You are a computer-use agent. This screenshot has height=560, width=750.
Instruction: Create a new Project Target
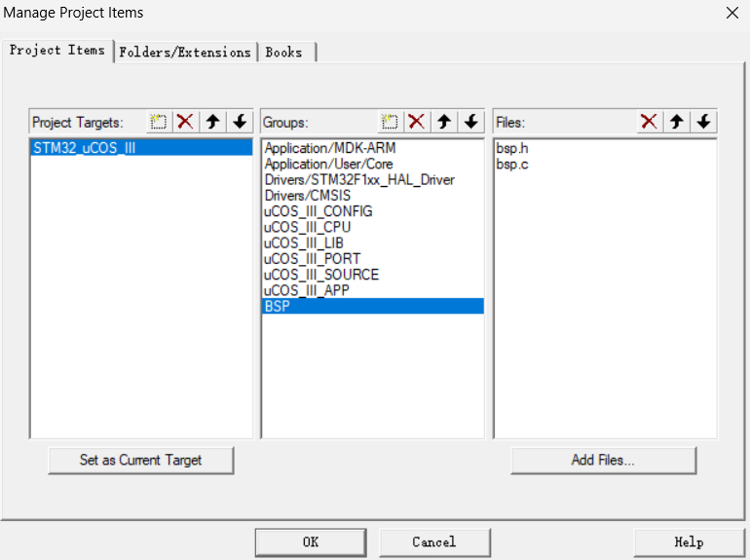coord(159,122)
